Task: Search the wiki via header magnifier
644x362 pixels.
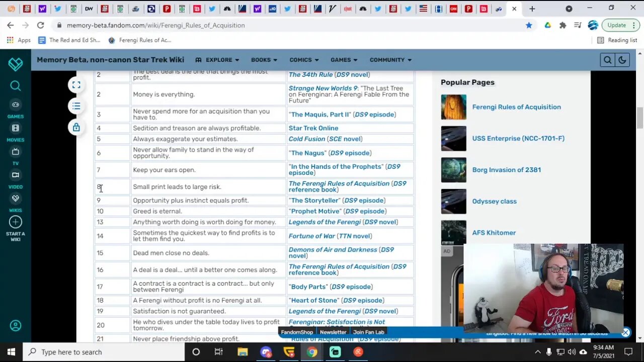Action: (x=608, y=60)
